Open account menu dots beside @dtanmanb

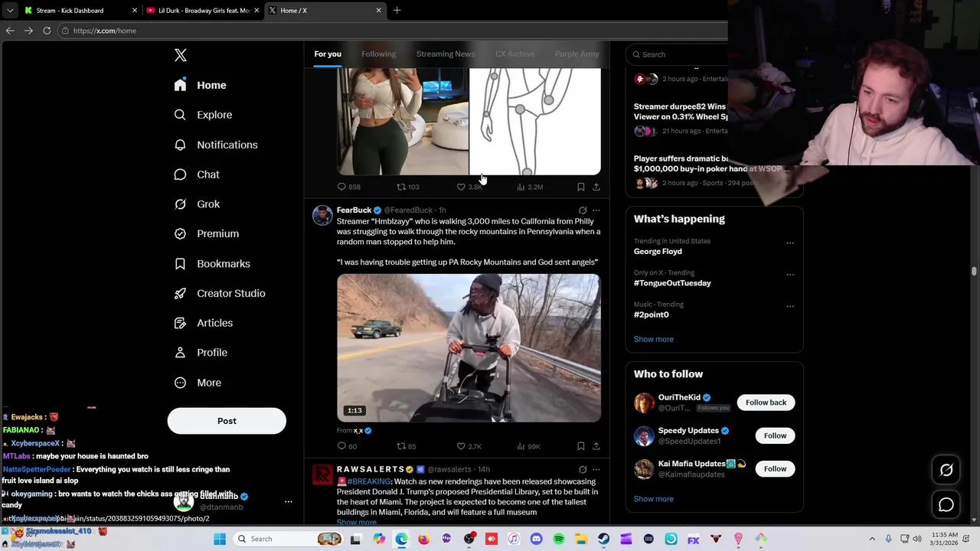289,502
